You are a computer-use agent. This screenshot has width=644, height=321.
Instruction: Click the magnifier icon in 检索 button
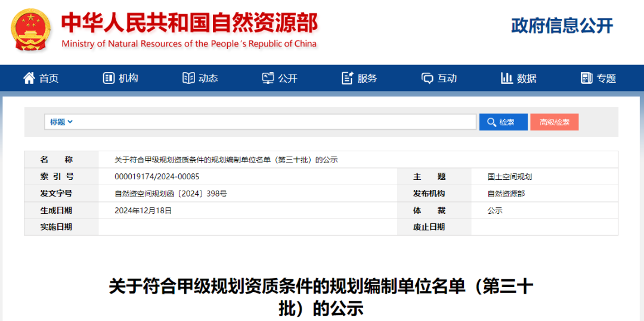[x=491, y=122]
